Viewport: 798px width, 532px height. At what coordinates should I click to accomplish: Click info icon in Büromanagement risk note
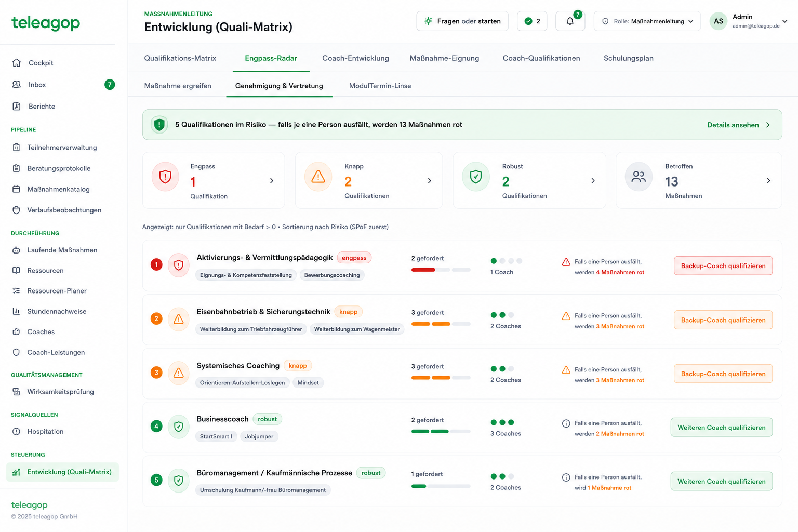[x=566, y=477]
